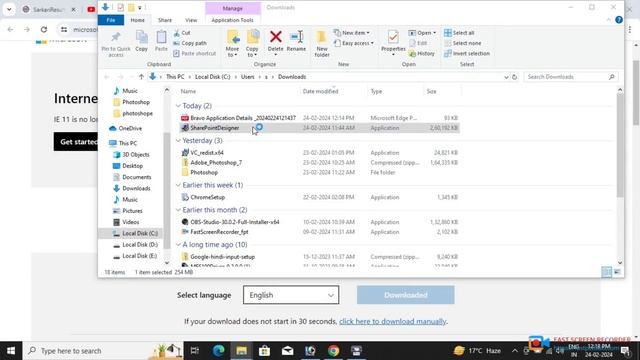The height and width of the screenshot is (360, 640).
Task: Switch to the View ribbon tab
Action: point(191,20)
